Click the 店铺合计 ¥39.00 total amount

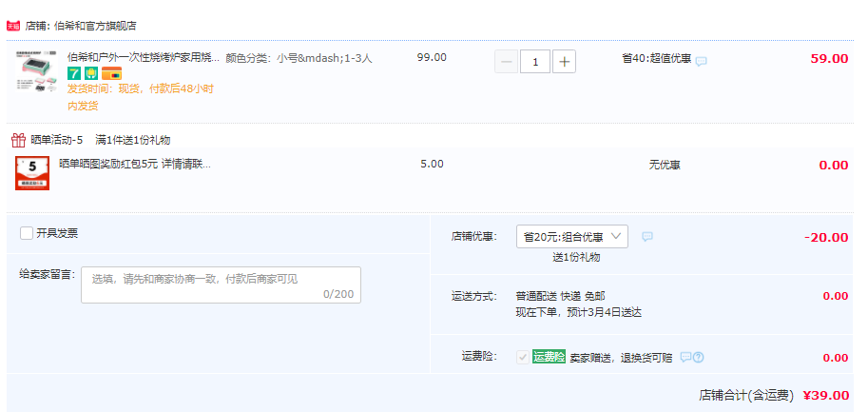point(826,396)
